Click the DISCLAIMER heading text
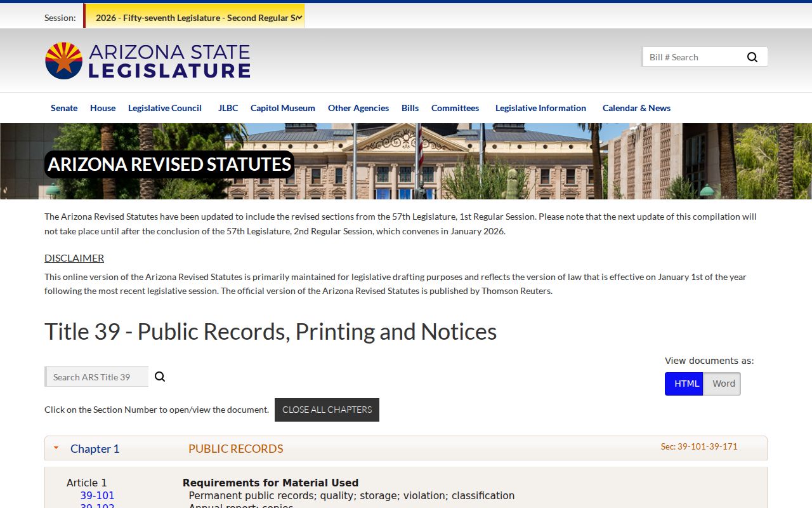This screenshot has height=508, width=812. (x=74, y=258)
